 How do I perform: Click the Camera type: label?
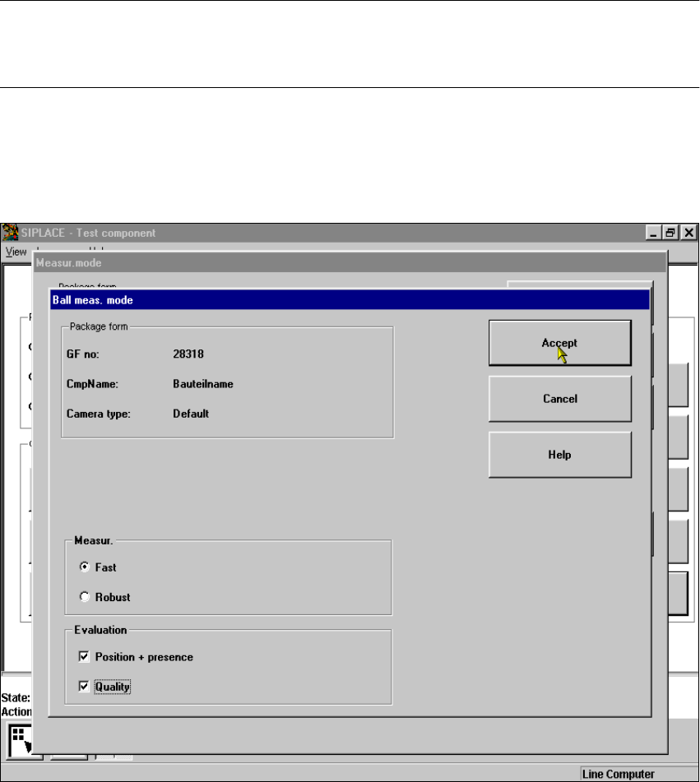click(x=98, y=414)
